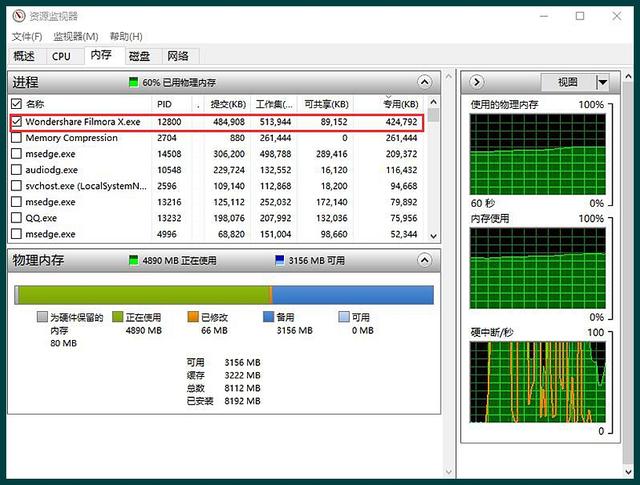Open the 文件(F) menu
Viewport: 640px width, 485px height.
pos(27,37)
